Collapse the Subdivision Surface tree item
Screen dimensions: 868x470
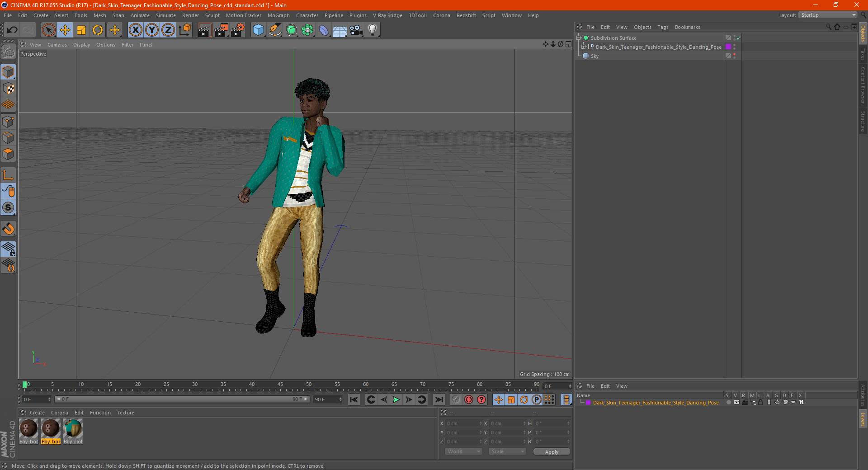point(578,38)
